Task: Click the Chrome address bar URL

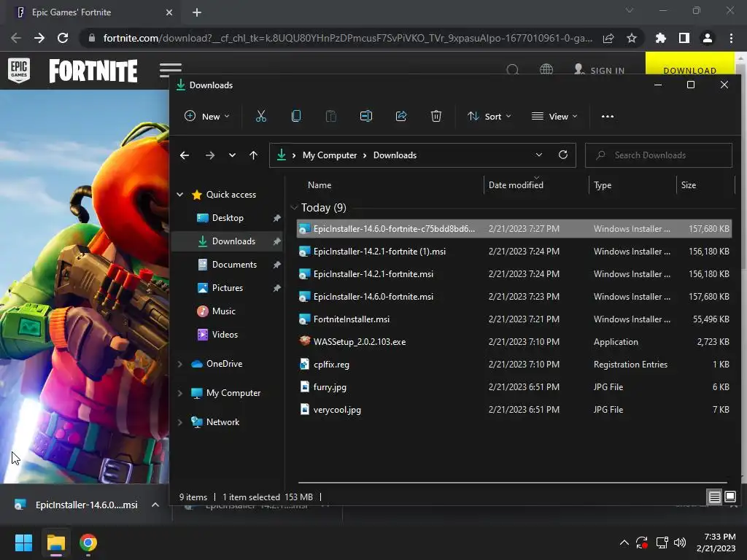Action: 348,38
